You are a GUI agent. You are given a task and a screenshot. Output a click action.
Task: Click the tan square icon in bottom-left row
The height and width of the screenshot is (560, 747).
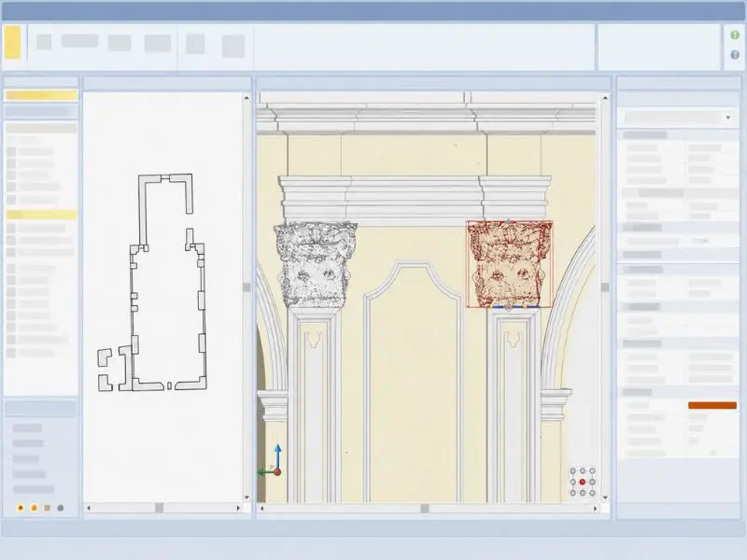48,508
